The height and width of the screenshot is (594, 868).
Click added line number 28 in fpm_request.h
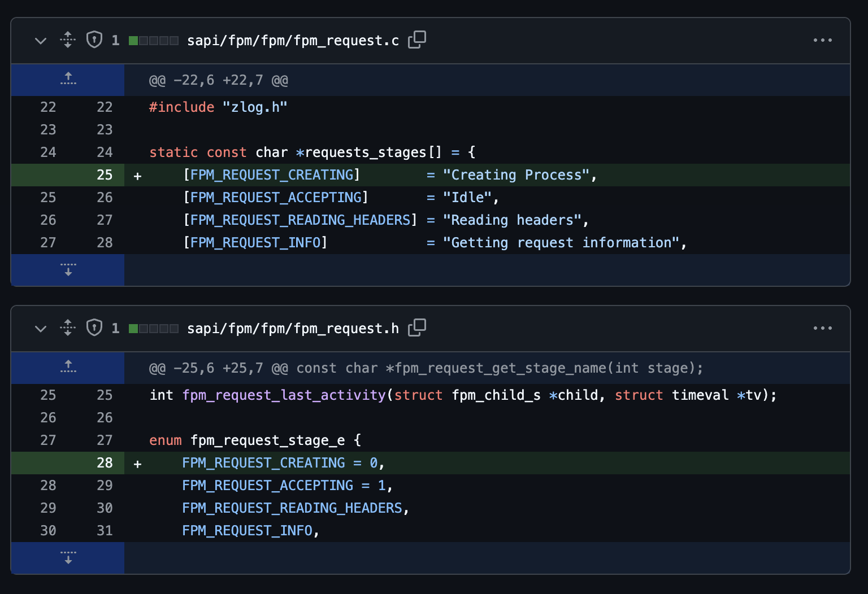pyautogui.click(x=105, y=463)
